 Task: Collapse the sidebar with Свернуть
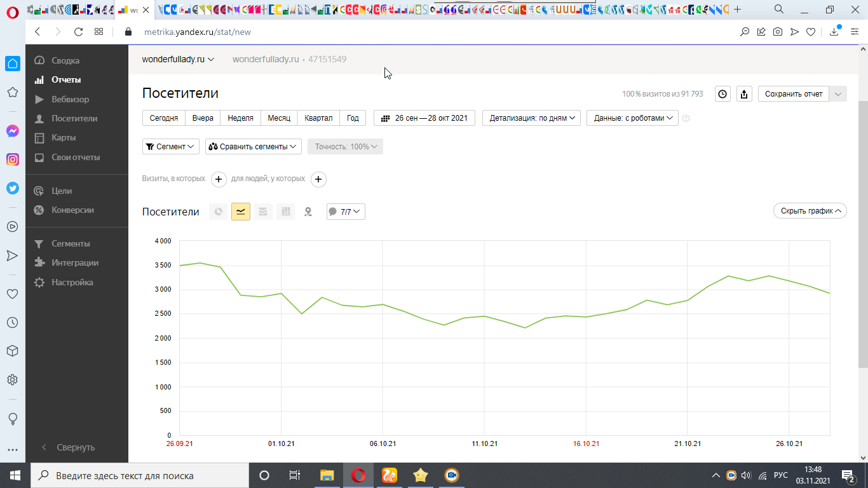pos(68,447)
